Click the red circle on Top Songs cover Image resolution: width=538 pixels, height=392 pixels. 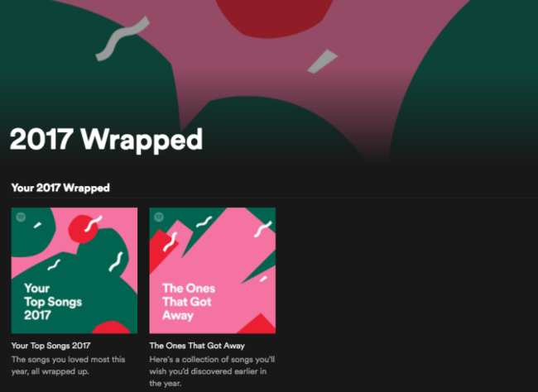83,229
